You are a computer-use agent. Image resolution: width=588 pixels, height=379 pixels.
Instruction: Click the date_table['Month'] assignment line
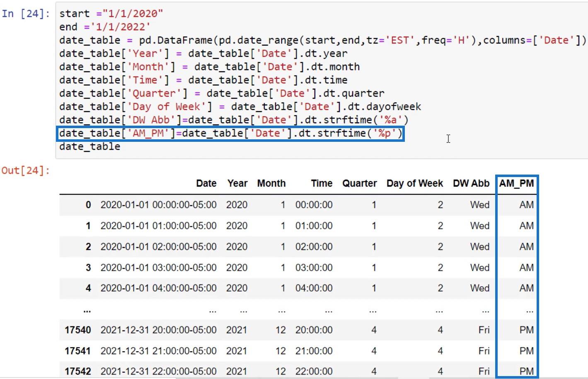210,67
